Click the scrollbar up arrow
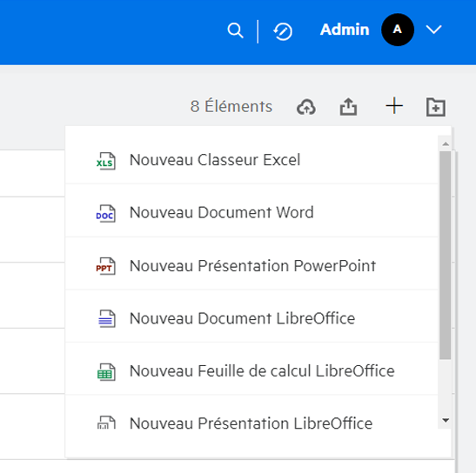 point(446,143)
